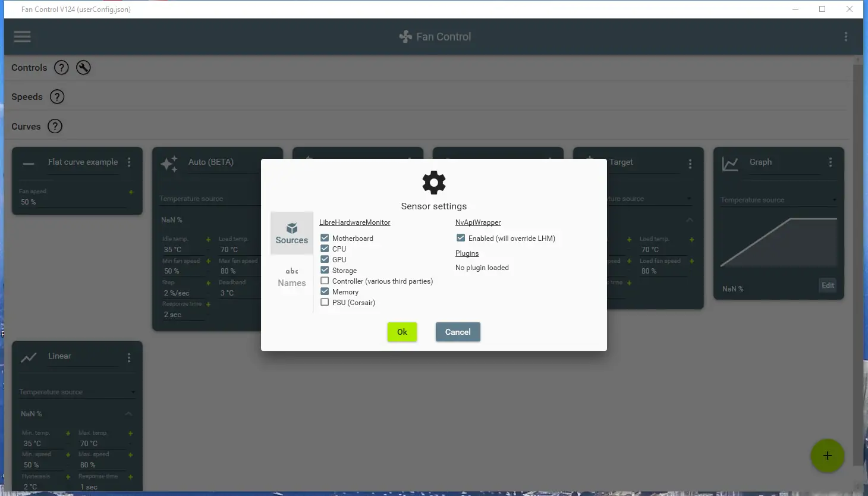The image size is (868, 496).
Task: Uncheck the CPU sensor source
Action: pos(325,249)
